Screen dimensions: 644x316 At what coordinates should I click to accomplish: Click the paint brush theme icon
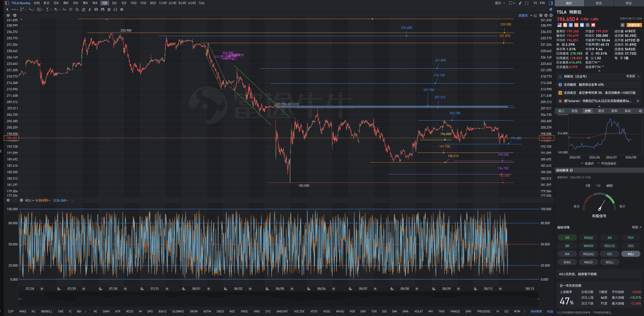click(x=520, y=3)
